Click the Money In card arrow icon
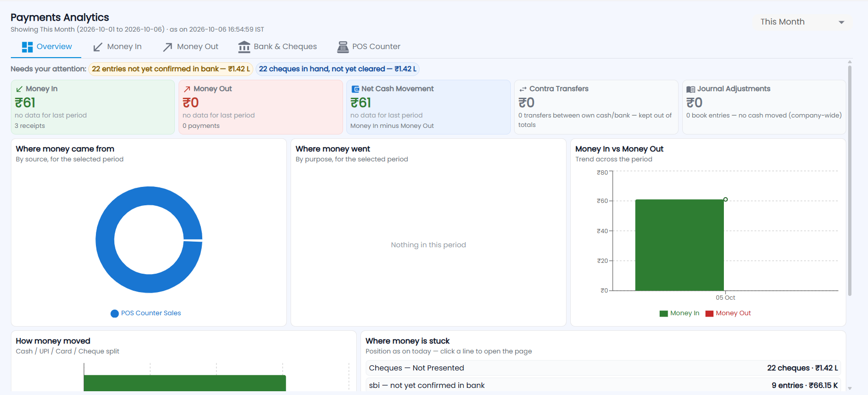 [19, 89]
